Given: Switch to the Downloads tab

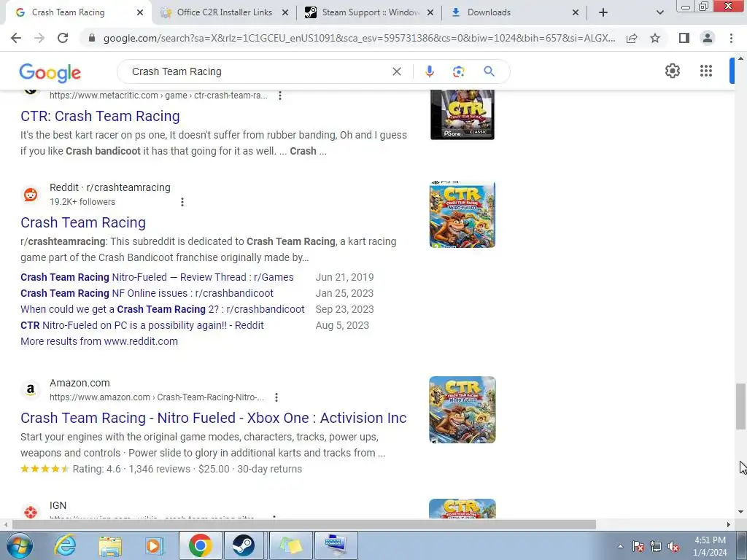Looking at the screenshot, I should [x=489, y=12].
